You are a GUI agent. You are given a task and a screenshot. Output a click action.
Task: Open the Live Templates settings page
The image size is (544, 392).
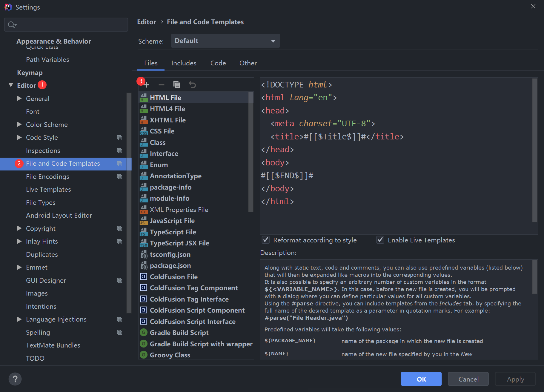(x=48, y=190)
